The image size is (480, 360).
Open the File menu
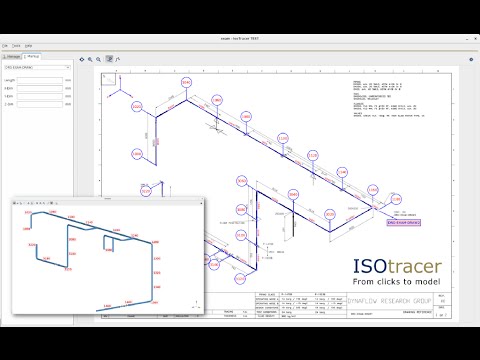pos(5,46)
